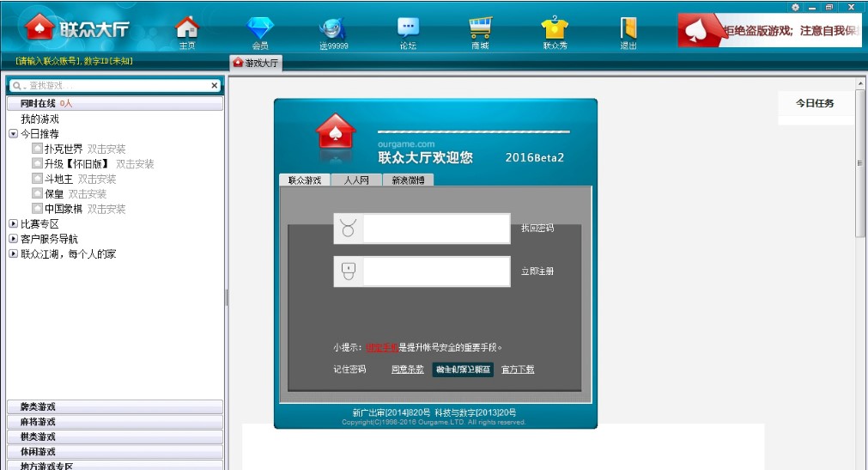
Task: Expand the 联众江湖,每个人的家 node
Action: click(13, 253)
